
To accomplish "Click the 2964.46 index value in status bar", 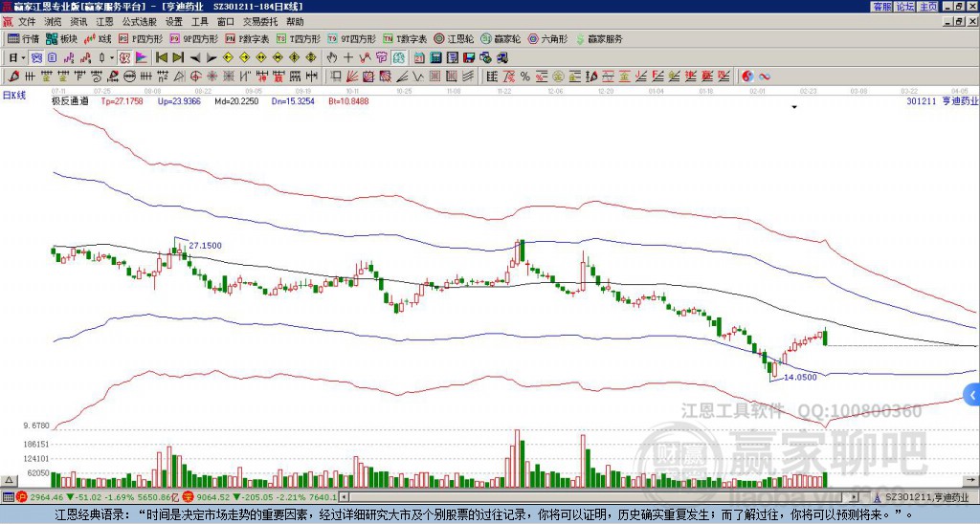I will 46,497.
